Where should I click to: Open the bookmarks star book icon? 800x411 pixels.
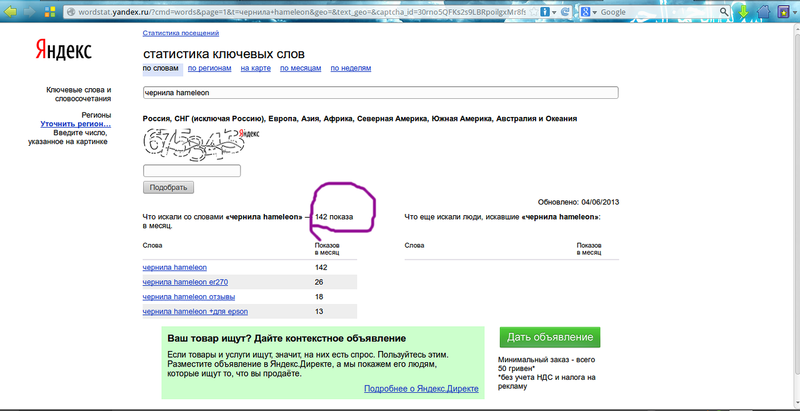[783, 12]
